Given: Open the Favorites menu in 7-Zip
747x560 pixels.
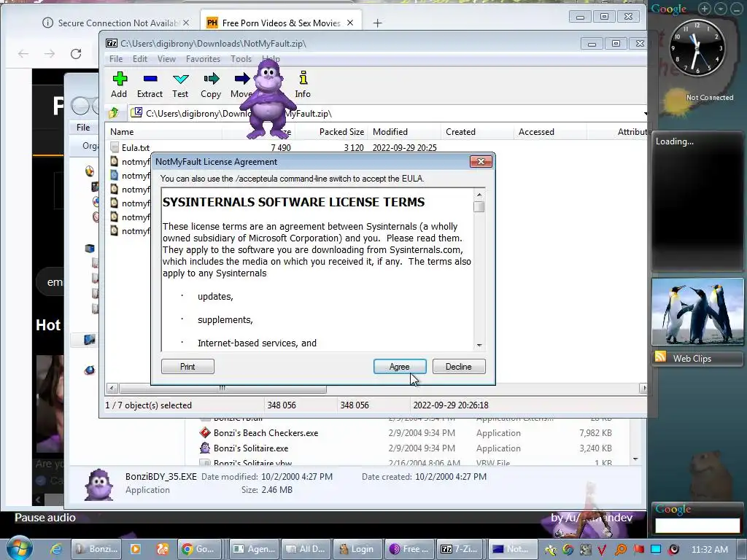Looking at the screenshot, I should pyautogui.click(x=203, y=59).
